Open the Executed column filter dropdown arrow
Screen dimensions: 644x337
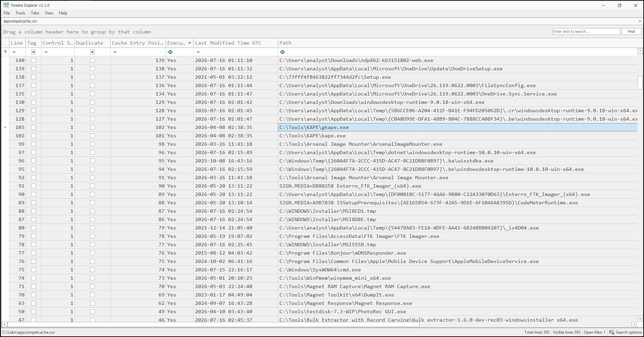[x=190, y=43]
